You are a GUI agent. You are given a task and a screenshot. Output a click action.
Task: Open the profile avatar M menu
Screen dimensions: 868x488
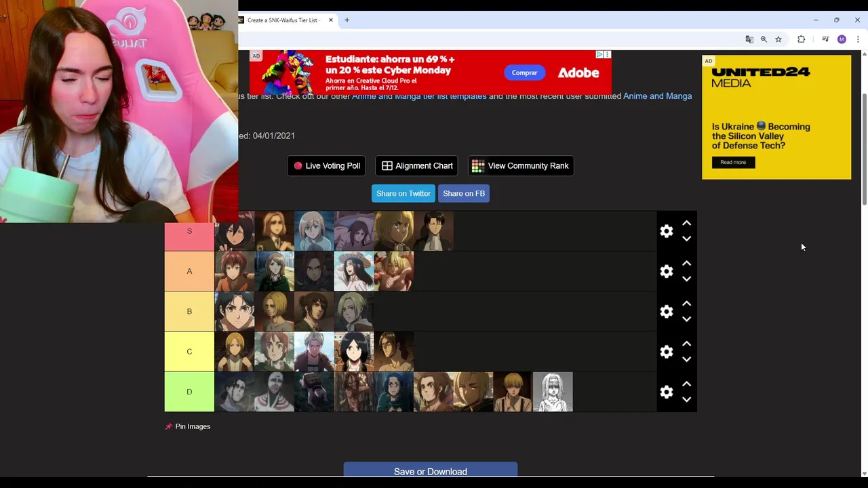[842, 39]
